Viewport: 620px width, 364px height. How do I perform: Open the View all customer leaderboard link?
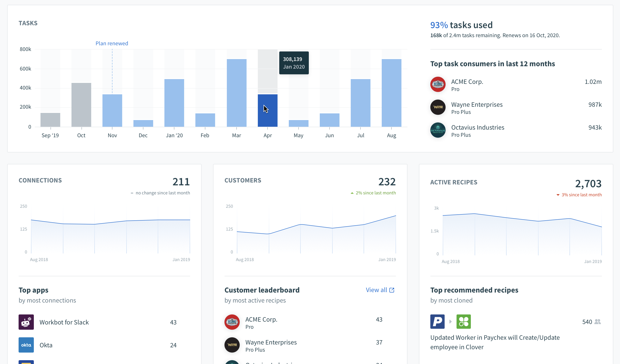[376, 290]
